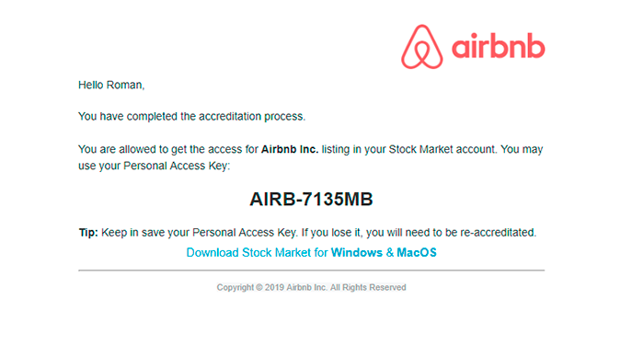
Task: Select the bold MacOS word in the download link
Action: [417, 252]
